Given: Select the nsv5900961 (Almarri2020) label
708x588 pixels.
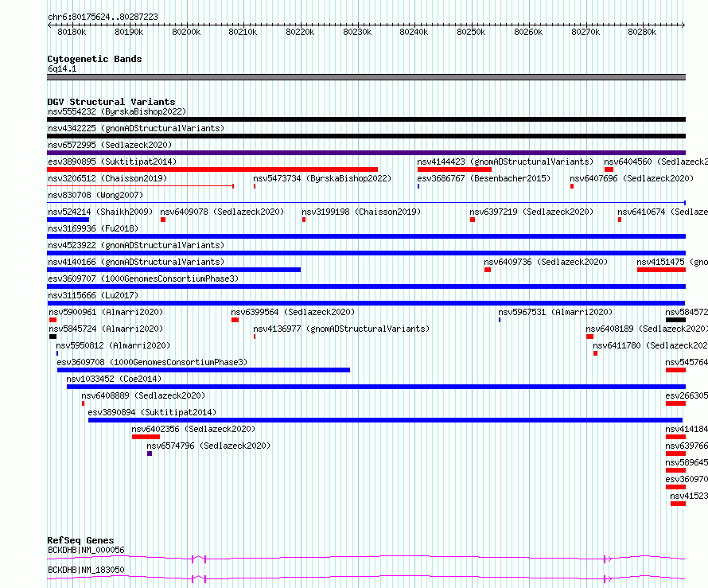Looking at the screenshot, I should [x=106, y=312].
